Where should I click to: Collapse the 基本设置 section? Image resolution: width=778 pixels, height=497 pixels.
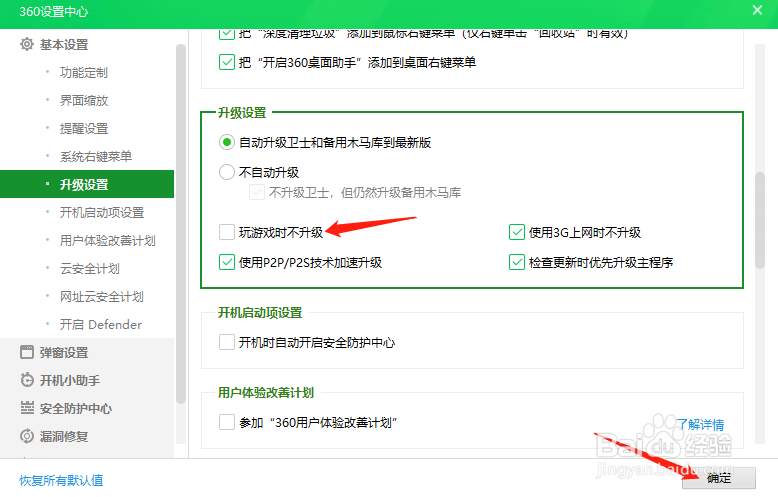click(64, 45)
